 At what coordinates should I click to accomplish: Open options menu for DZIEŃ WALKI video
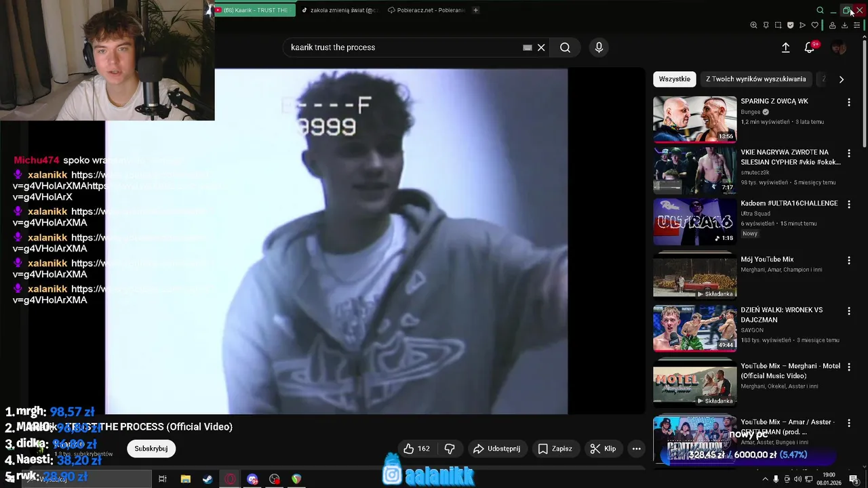click(x=849, y=311)
